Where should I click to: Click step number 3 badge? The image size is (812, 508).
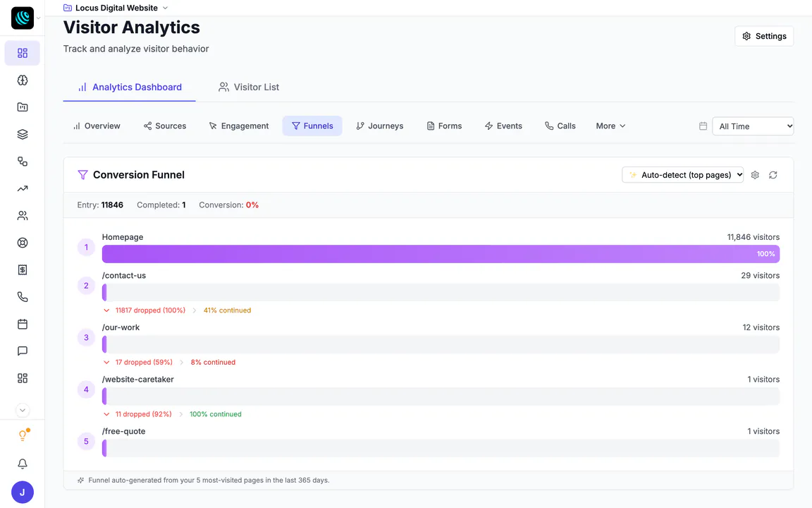(x=86, y=337)
